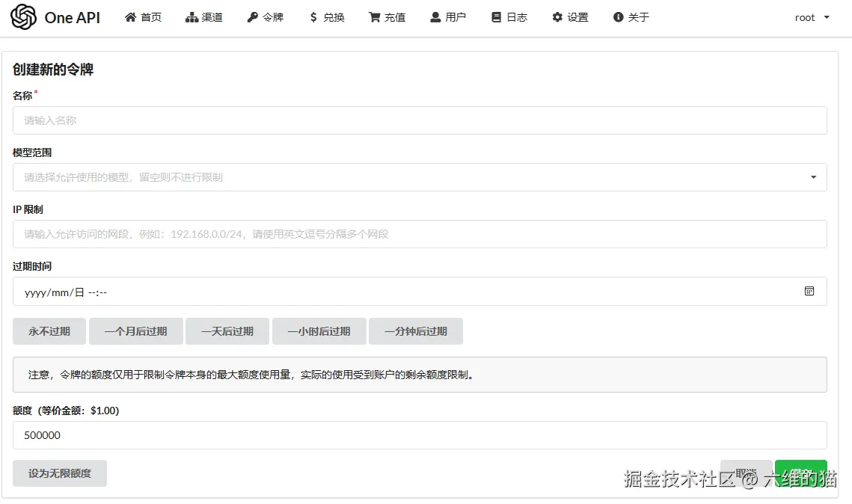Click the 额度 等价金额 $1.00 label
Screen dimensions: 852x504
tap(66, 411)
